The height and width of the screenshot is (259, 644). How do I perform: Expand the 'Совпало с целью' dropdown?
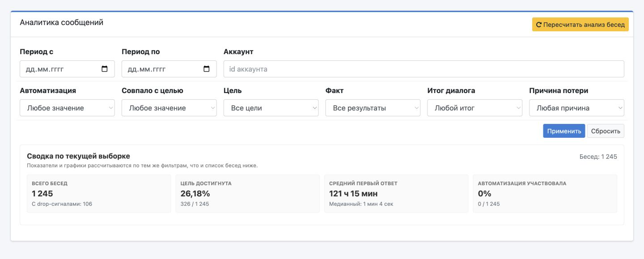click(169, 108)
